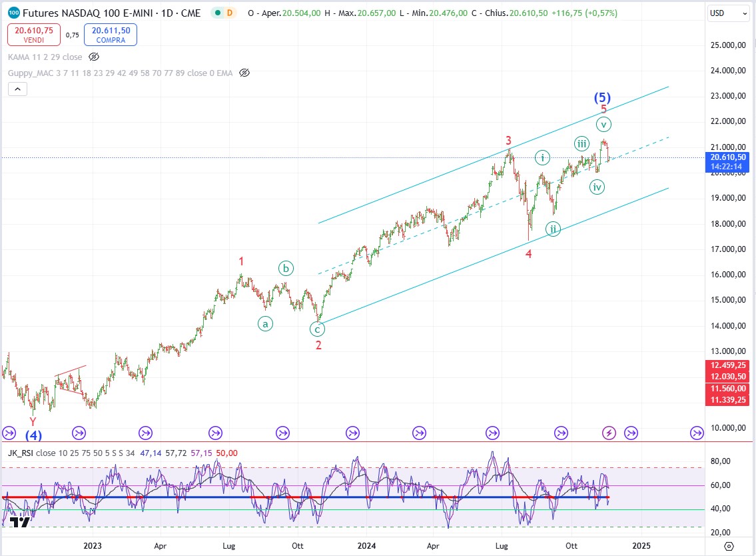
Task: Select the circled 'ii' wave label
Action: (553, 229)
